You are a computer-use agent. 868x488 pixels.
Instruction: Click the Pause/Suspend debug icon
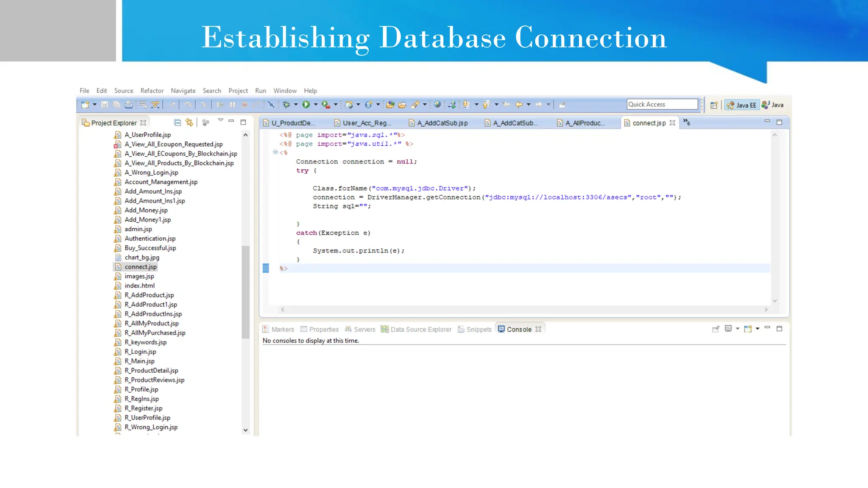[x=233, y=105]
